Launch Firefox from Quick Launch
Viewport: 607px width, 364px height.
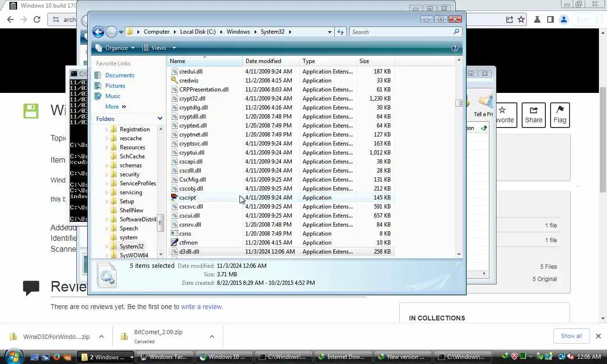pos(56,357)
